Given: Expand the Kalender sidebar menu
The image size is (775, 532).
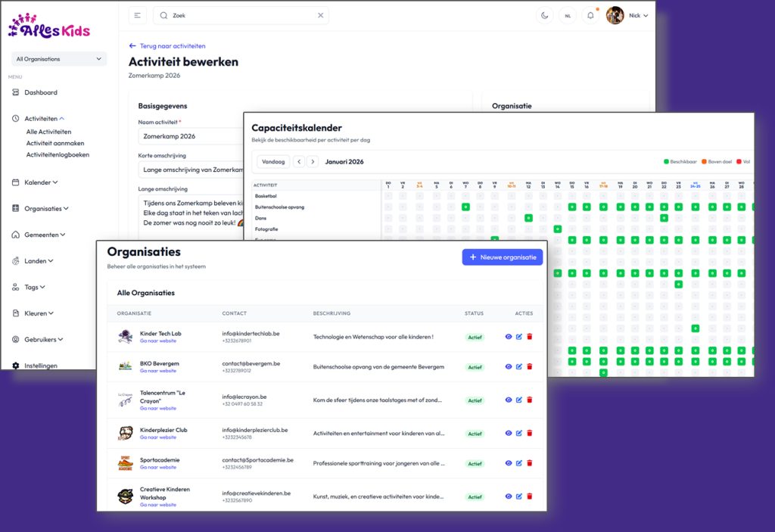Looking at the screenshot, I should pyautogui.click(x=40, y=182).
